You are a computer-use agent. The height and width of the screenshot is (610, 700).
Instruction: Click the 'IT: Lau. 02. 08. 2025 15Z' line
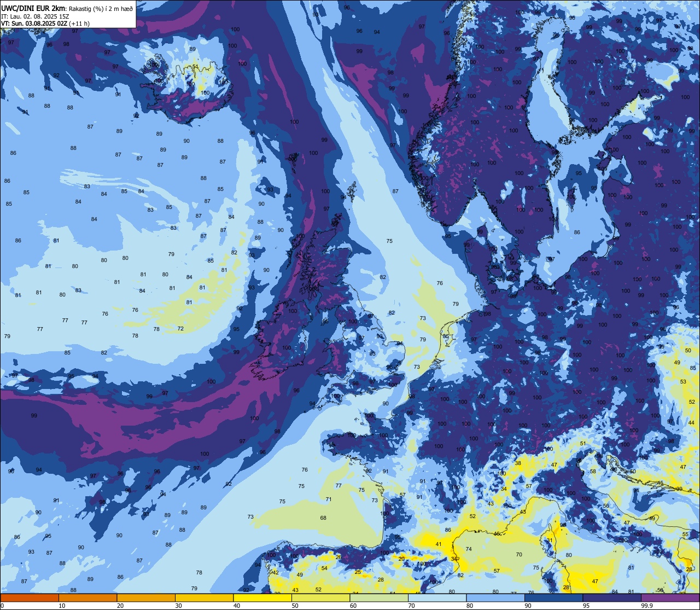(35, 16)
